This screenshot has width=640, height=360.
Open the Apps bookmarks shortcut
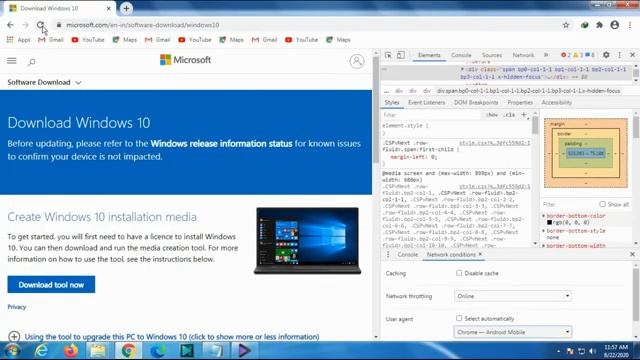(18, 40)
